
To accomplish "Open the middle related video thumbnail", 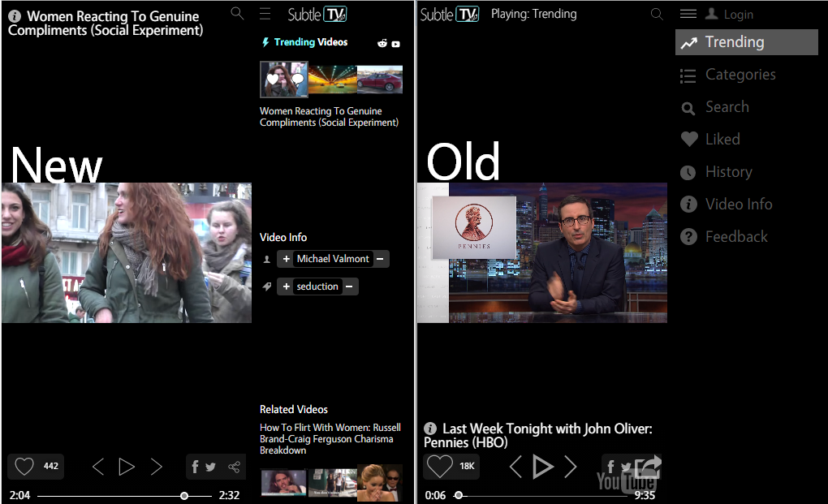I will (x=333, y=483).
